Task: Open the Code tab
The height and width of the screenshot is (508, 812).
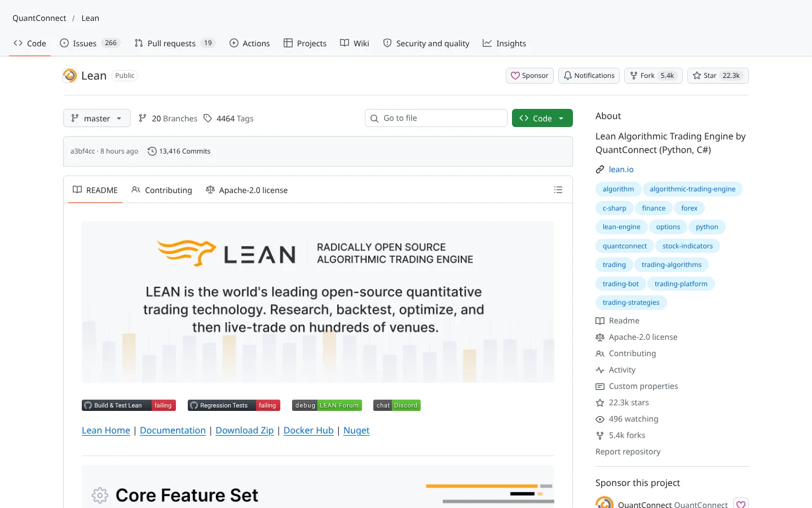Action: [30, 43]
